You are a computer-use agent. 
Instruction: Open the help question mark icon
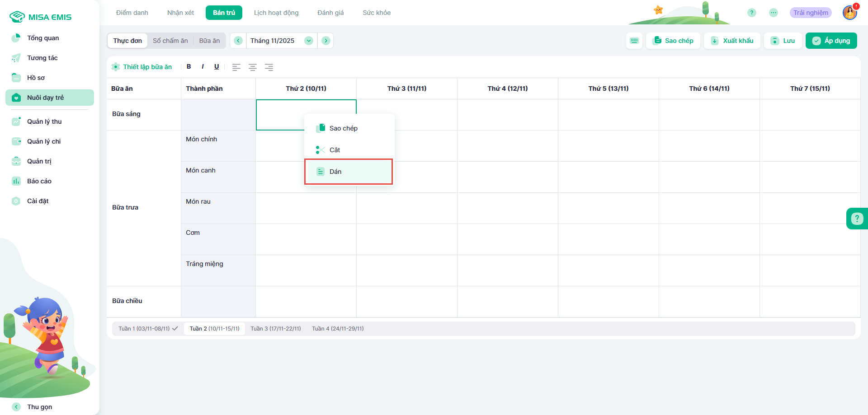(x=751, y=13)
